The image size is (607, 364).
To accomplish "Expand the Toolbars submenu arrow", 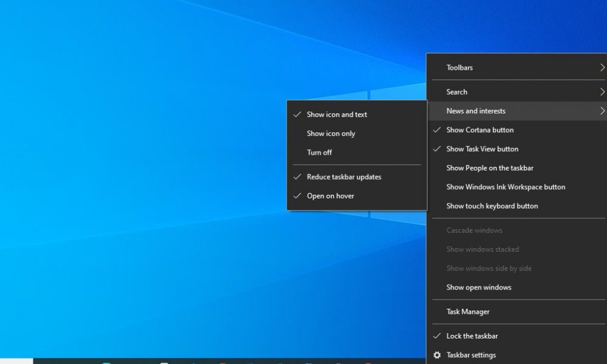I will [x=602, y=67].
